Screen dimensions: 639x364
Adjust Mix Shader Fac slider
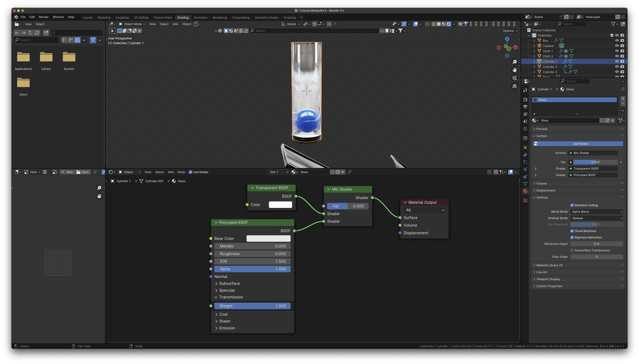(x=348, y=206)
